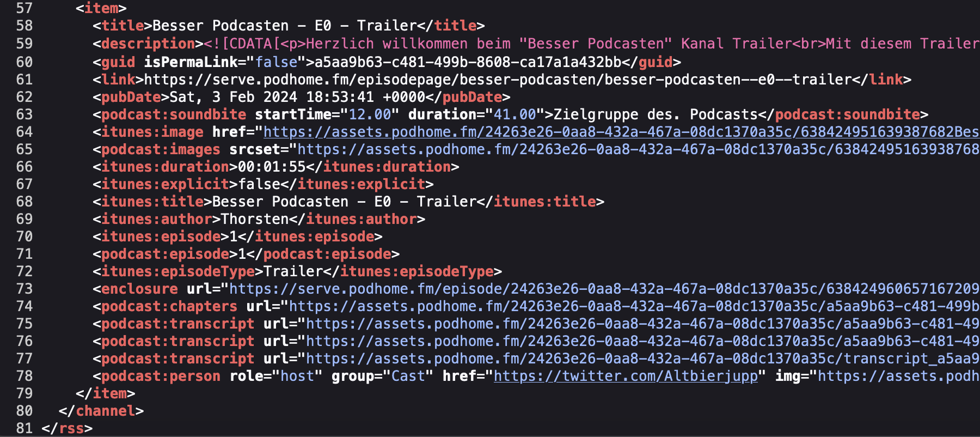This screenshot has width=980, height=437.
Task: Click the group value "Cast"
Action: tap(408, 376)
